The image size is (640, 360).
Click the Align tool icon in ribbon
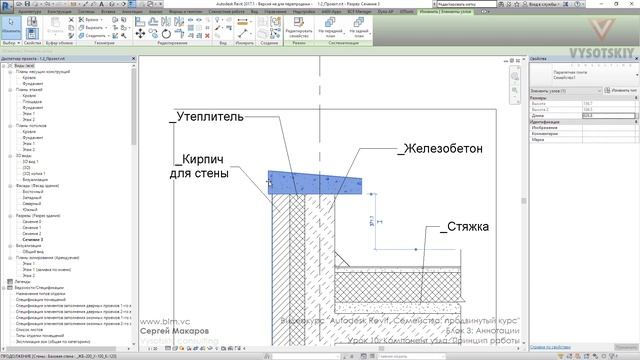[140, 21]
